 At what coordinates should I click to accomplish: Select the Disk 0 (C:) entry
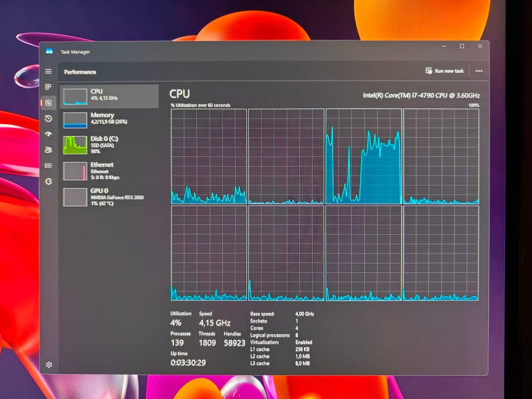pyautogui.click(x=109, y=145)
